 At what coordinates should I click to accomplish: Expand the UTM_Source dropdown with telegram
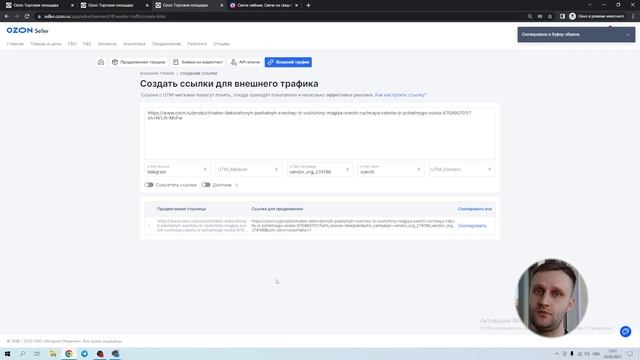pos(177,170)
